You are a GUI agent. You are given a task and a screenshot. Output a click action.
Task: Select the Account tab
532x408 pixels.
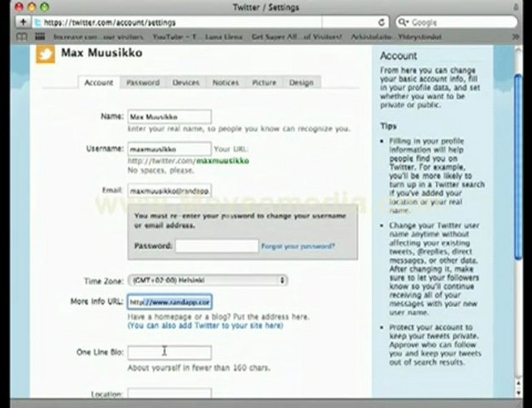click(x=99, y=83)
